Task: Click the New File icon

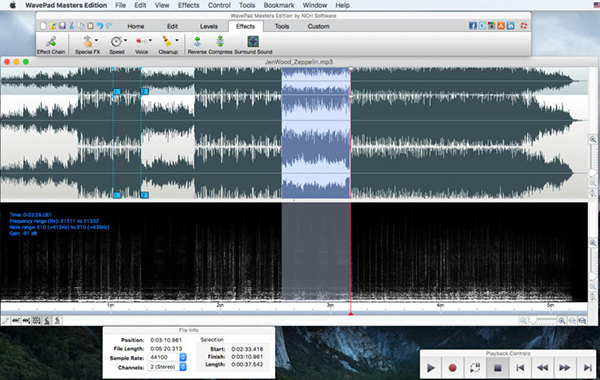Action: (x=43, y=26)
